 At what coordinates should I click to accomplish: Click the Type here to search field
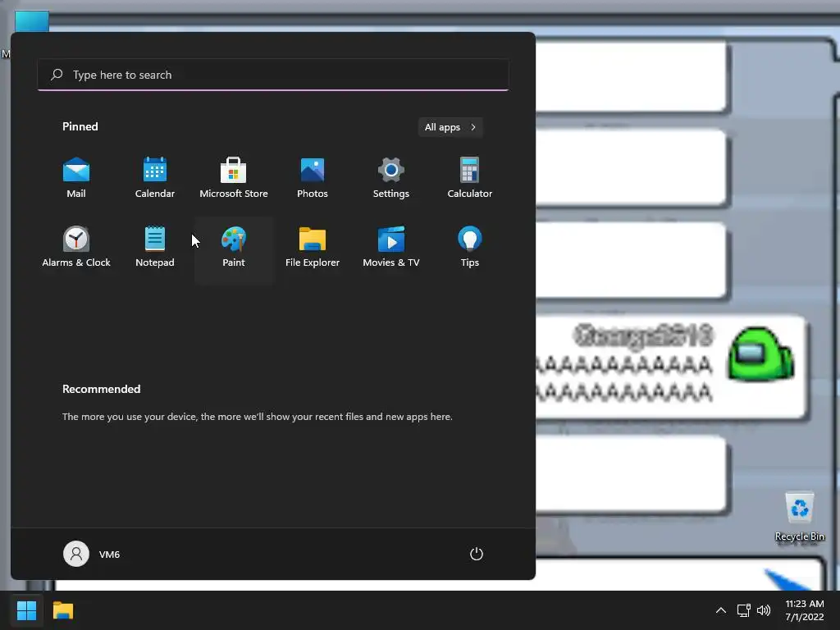[x=273, y=75]
